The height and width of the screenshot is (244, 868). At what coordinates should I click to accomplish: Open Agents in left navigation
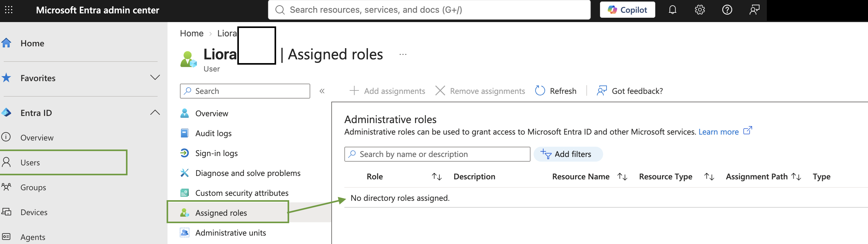click(33, 237)
